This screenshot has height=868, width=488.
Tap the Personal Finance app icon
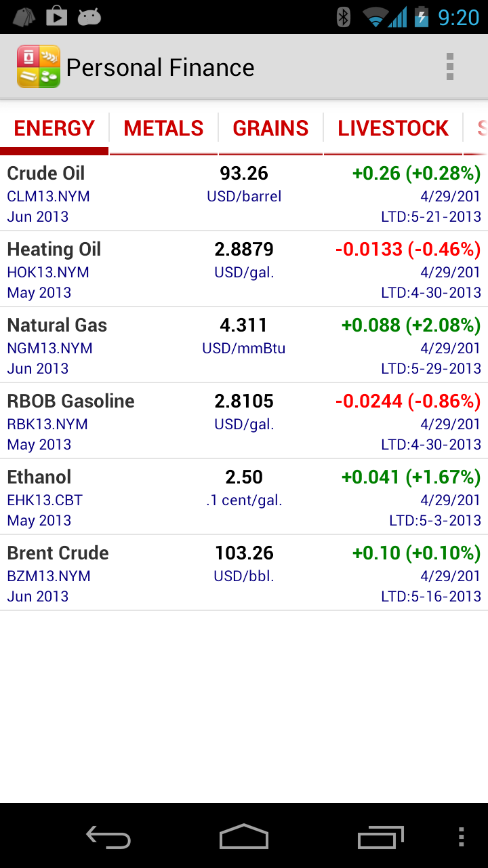click(x=39, y=66)
